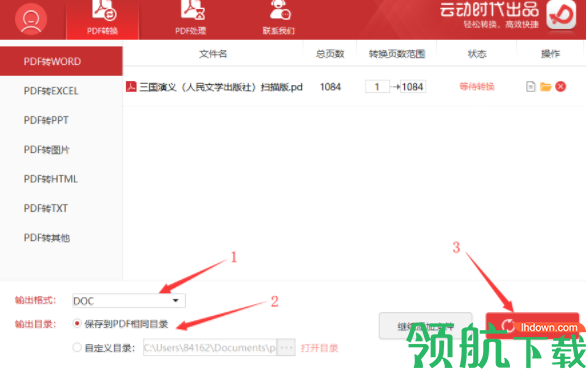Click the 打开目录 link
The image size is (586, 375).
[x=319, y=348]
